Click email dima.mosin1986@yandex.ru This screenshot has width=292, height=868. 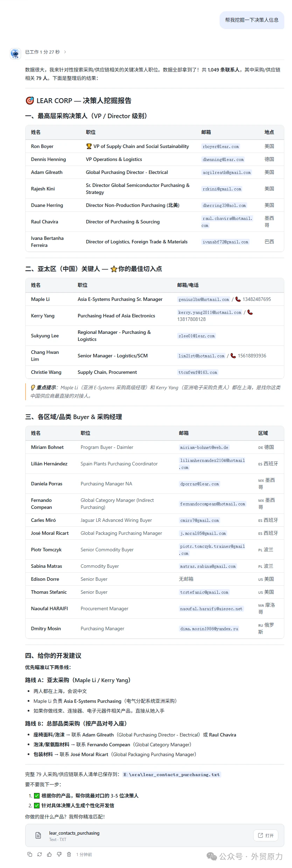[209, 629]
